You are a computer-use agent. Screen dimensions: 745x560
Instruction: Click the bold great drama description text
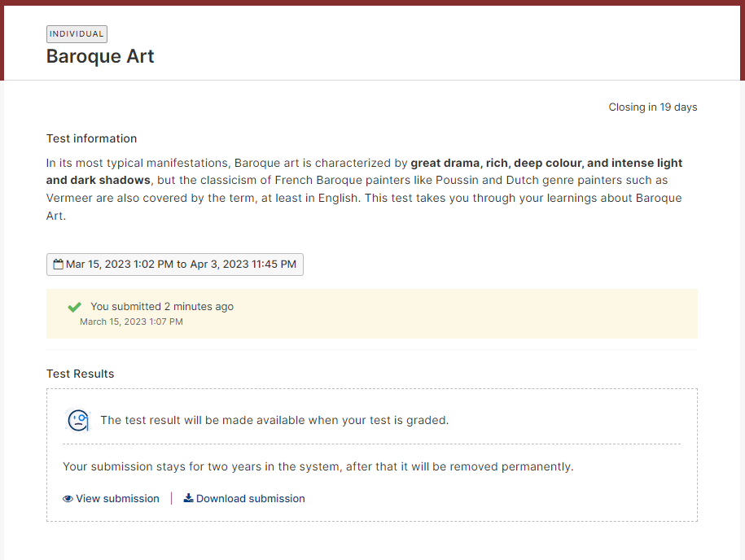(365, 172)
